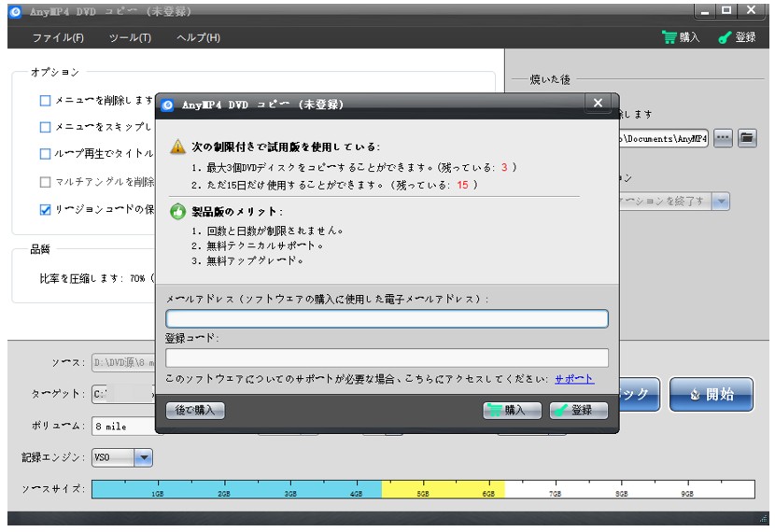Image resolution: width=775 pixels, height=532 pixels.
Task: Enable ループ再生でタイトル checkbox
Action: coord(45,154)
